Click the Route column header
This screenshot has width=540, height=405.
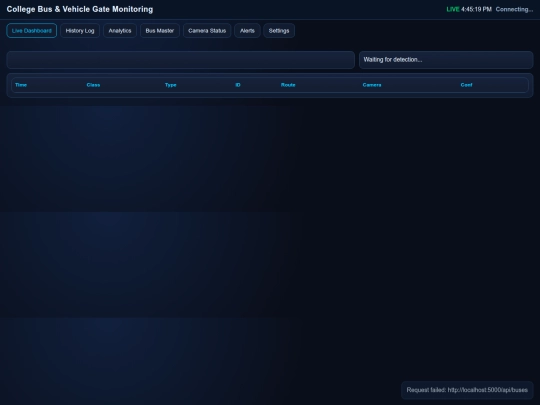click(x=288, y=85)
